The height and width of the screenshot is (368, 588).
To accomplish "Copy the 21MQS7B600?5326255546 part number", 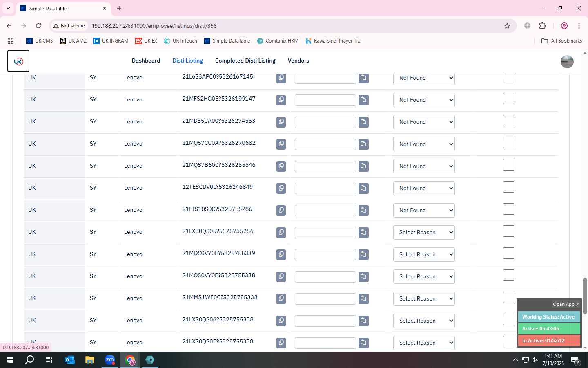I will [x=281, y=166].
